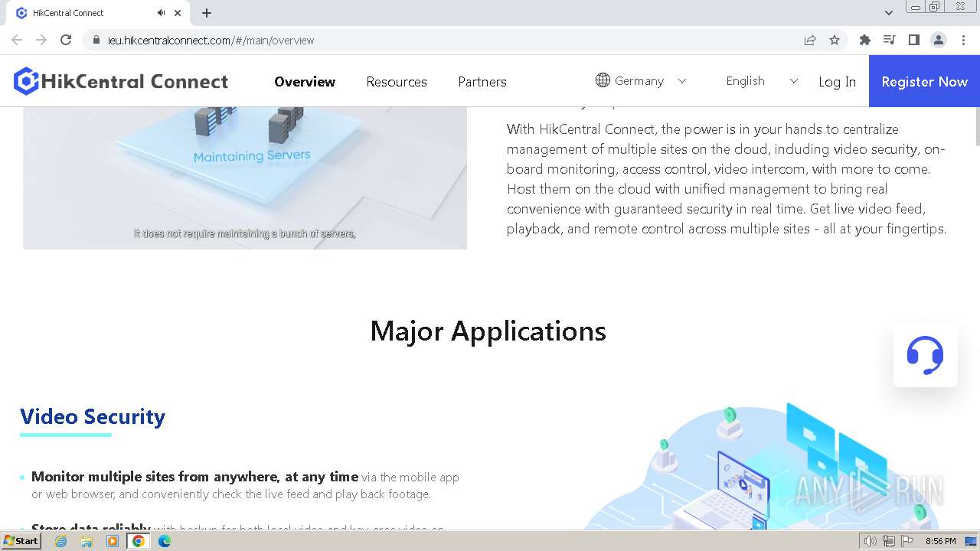Select the Partners nav tab
This screenshot has height=551, width=980.
click(x=482, y=81)
